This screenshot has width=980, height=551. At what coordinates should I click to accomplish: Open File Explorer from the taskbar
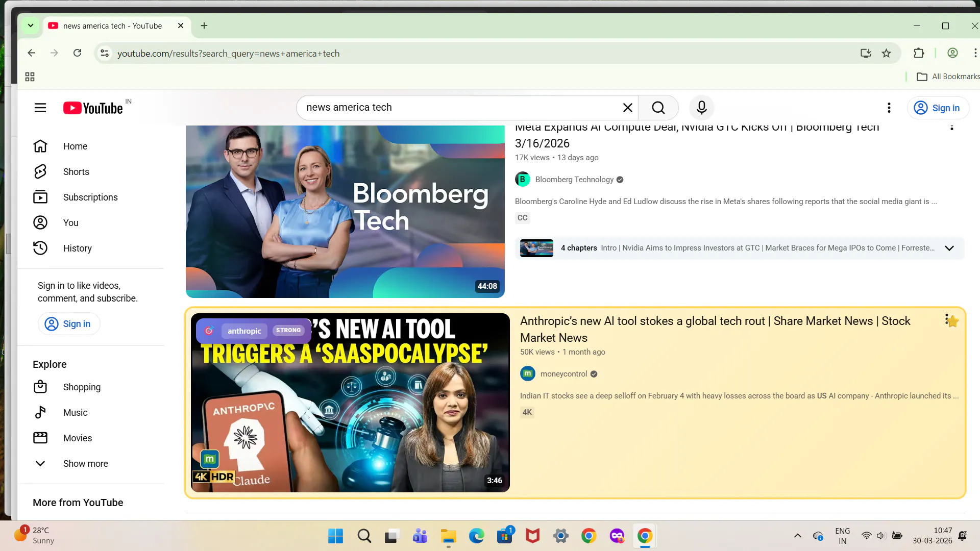coord(448,536)
